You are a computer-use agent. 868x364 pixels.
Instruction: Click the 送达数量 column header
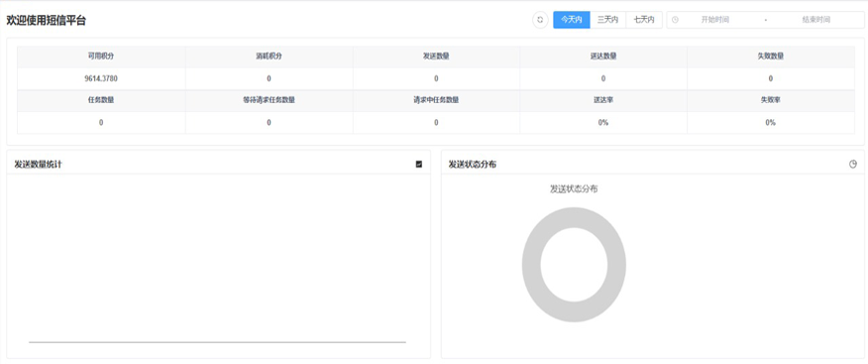click(603, 56)
